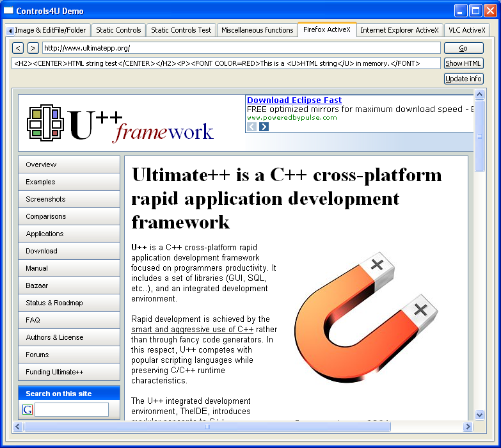Show next ad with the right arrow
The width and height of the screenshot is (501, 448).
click(x=264, y=127)
